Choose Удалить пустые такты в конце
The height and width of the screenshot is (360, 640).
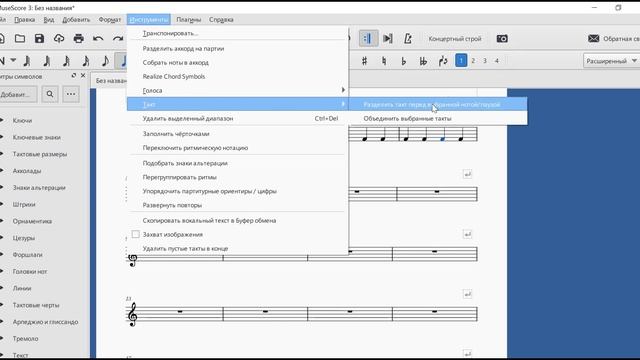238,248
